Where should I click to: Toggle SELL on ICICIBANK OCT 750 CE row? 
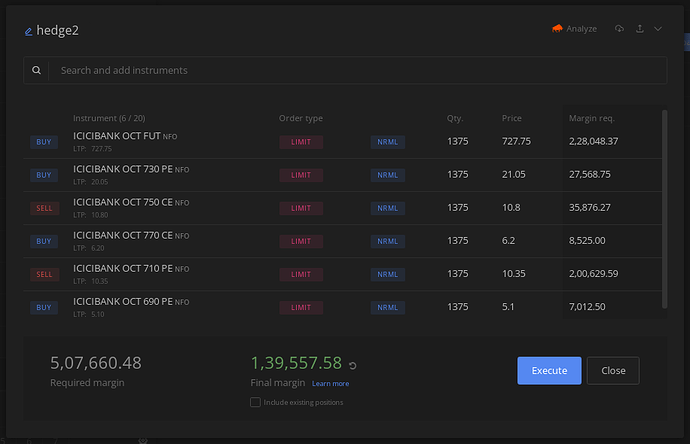(x=44, y=208)
